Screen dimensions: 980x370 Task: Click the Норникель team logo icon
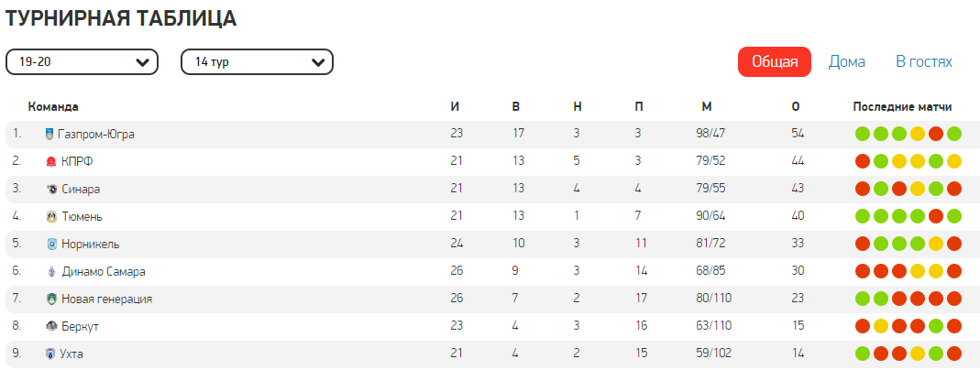pyautogui.click(x=51, y=245)
